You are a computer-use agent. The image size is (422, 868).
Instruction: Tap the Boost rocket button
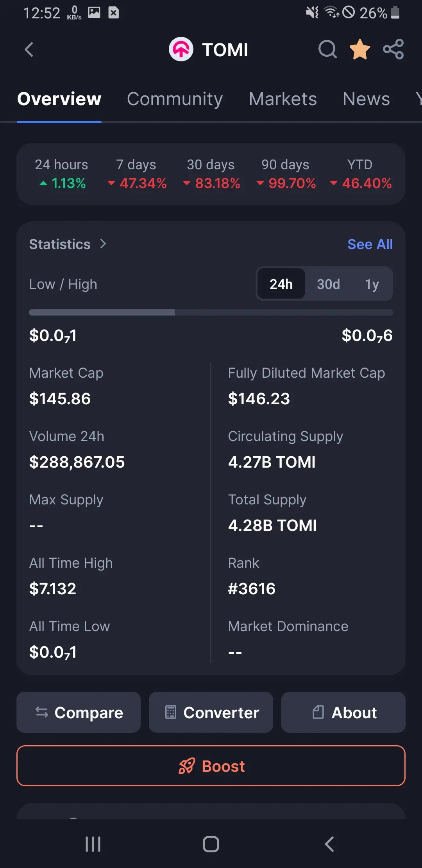click(x=211, y=766)
